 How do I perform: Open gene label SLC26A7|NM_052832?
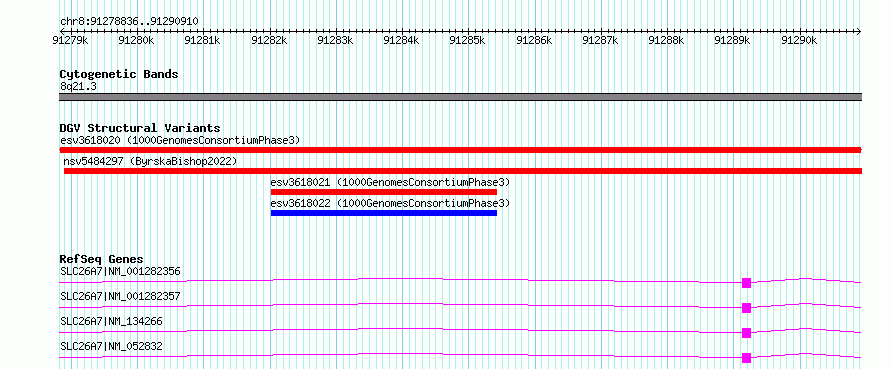point(111,346)
